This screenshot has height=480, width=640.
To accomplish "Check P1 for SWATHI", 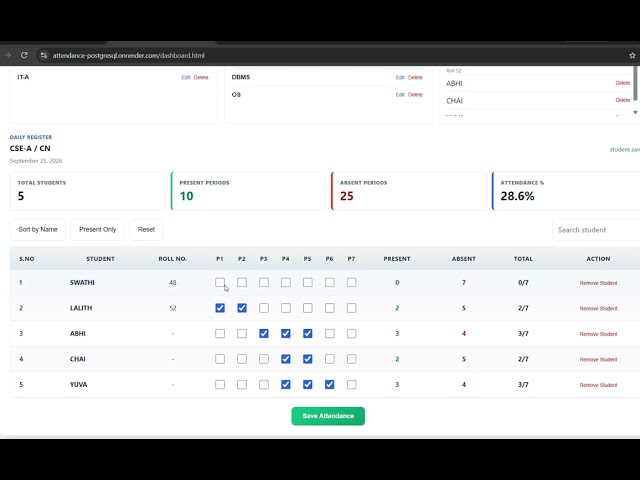I will (220, 282).
